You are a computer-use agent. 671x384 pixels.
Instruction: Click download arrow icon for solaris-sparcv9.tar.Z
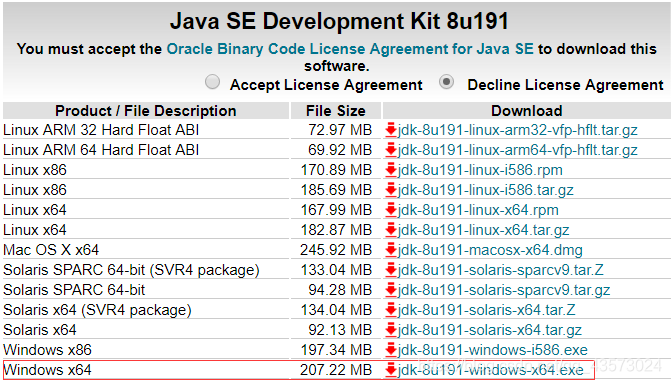pos(391,270)
